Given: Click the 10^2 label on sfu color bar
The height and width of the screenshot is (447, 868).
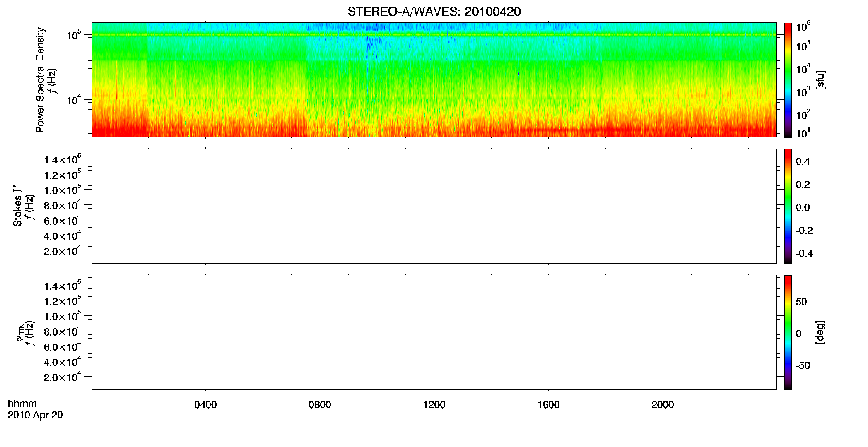Looking at the screenshot, I should click(803, 114).
